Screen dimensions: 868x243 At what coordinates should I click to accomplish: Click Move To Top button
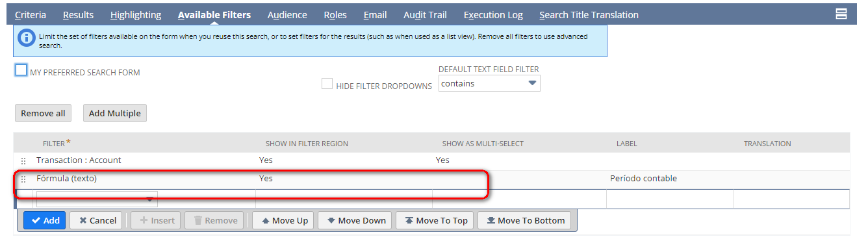tap(435, 220)
